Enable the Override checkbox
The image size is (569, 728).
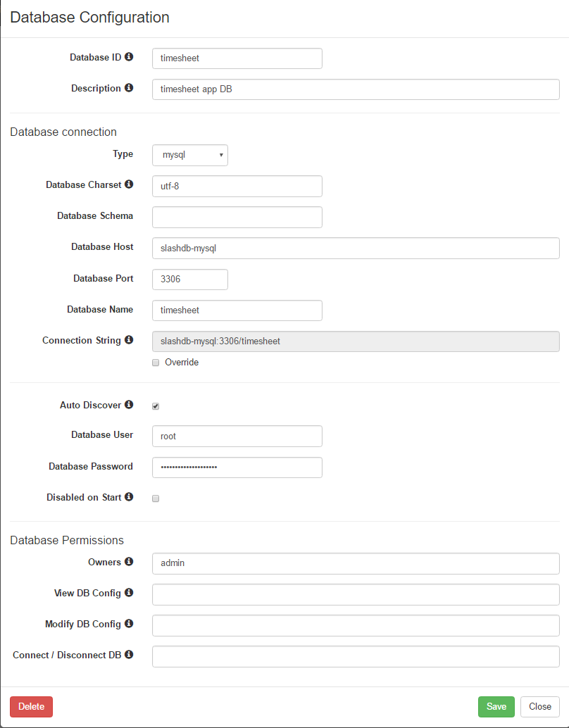click(156, 363)
